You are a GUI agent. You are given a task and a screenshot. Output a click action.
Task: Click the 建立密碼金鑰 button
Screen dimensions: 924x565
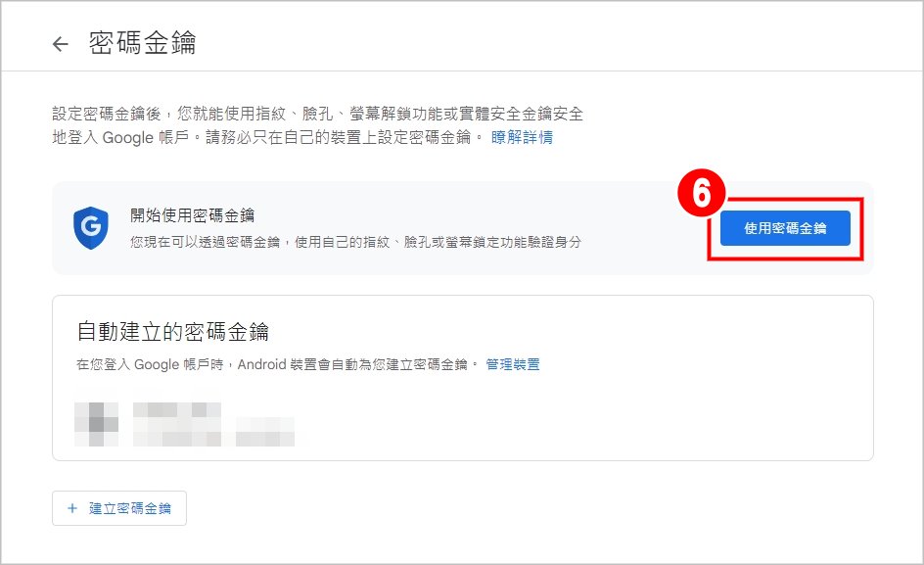(119, 508)
